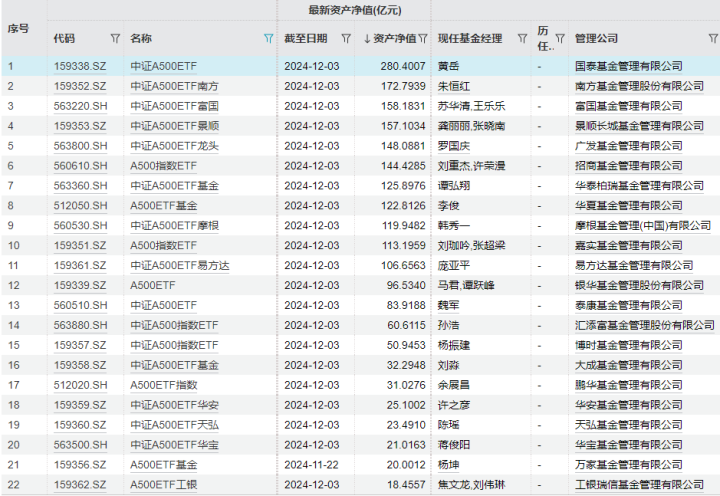Click the 管理公司 column header label

596,39
